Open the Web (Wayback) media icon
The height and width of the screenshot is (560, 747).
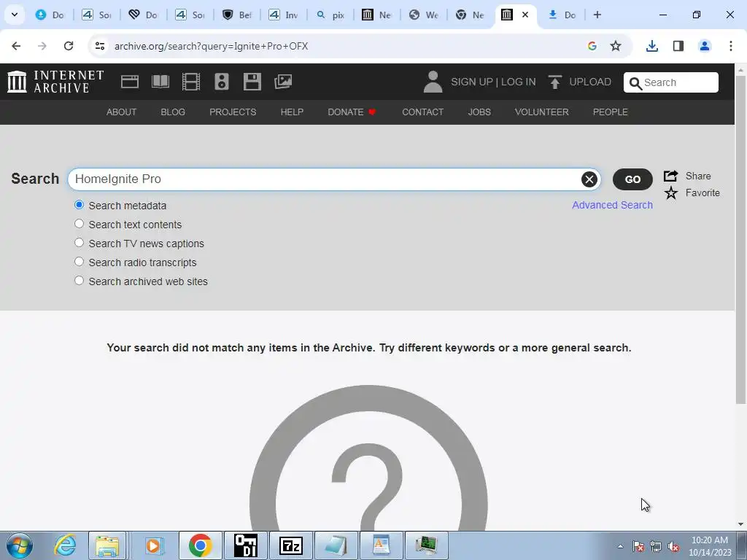coord(130,82)
